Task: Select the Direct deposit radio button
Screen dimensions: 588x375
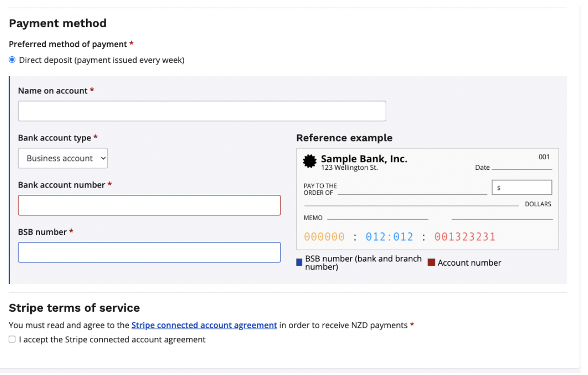Action: click(13, 60)
